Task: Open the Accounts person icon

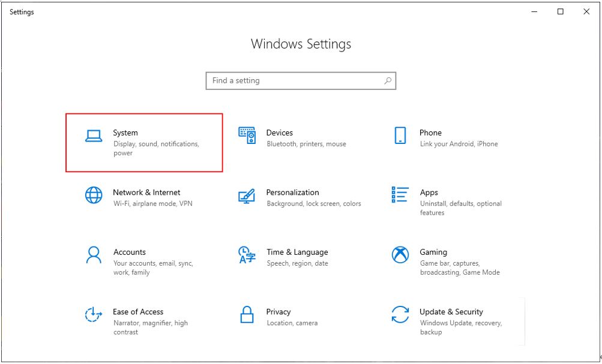Action: pyautogui.click(x=94, y=255)
